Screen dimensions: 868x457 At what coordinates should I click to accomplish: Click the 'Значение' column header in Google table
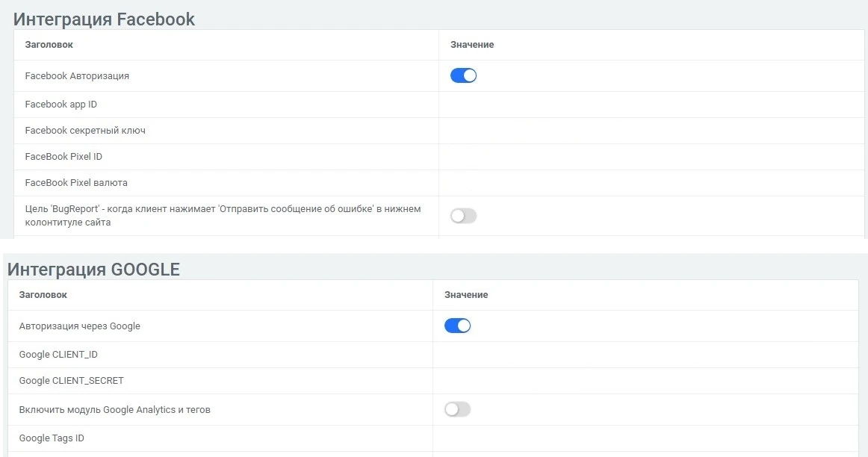point(465,294)
